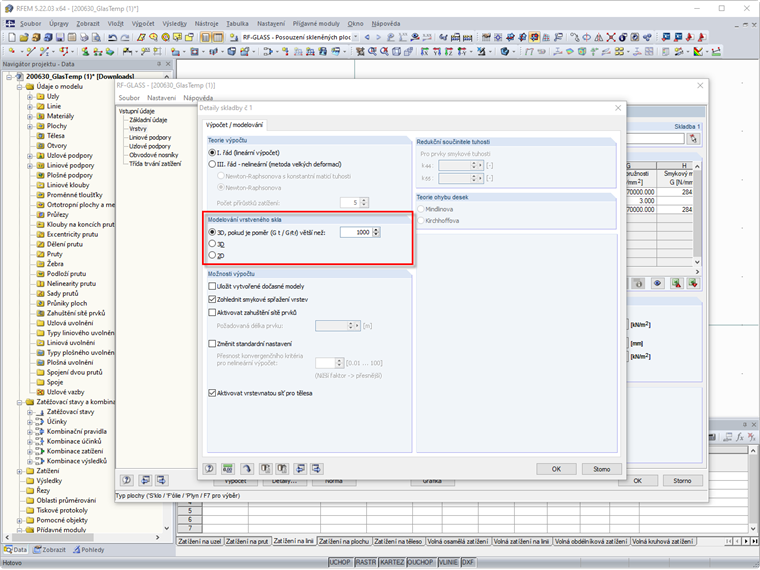This screenshot has width=760, height=570.
Task: Click Storno in Detaily skladby dialog
Action: pyautogui.click(x=602, y=469)
